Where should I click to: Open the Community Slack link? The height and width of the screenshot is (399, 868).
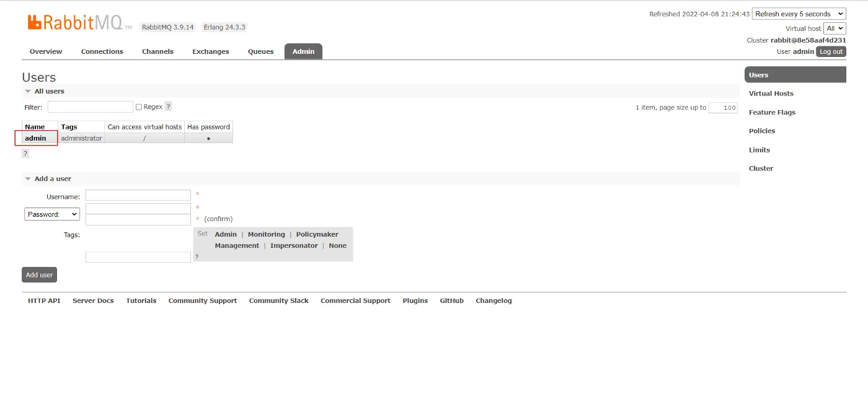[279, 300]
